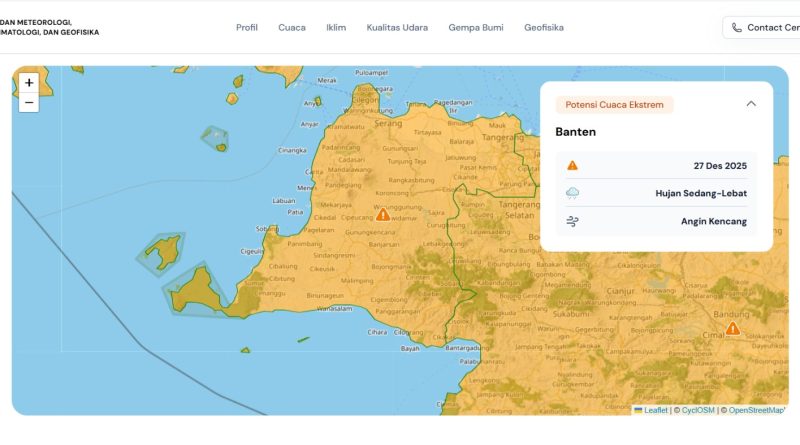Open the Geofisika menu item
Image resolution: width=800 pixels, height=445 pixels.
coord(544,28)
